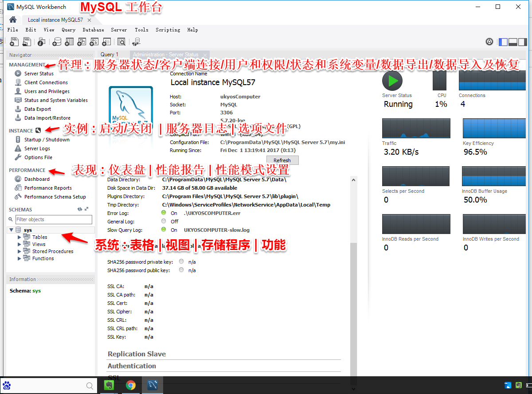Click the Traffic graph
Viewport: 532px width, 394px height.
point(416,129)
